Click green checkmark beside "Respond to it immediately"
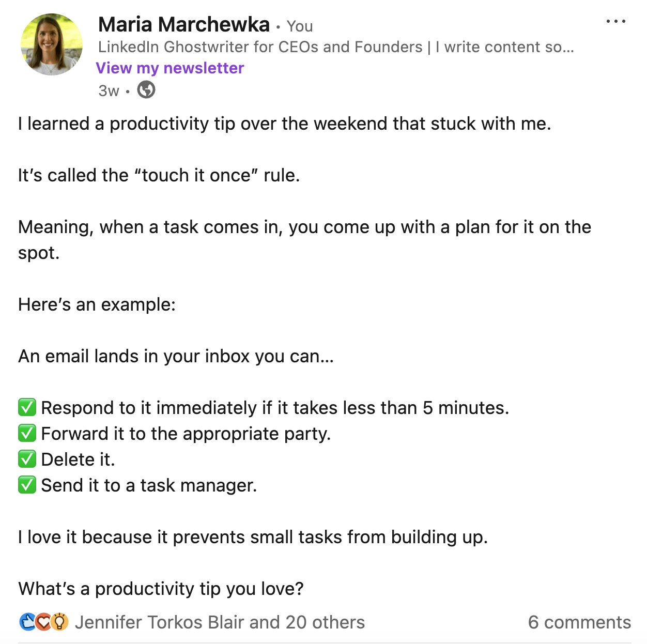This screenshot has width=647, height=644. [x=27, y=408]
